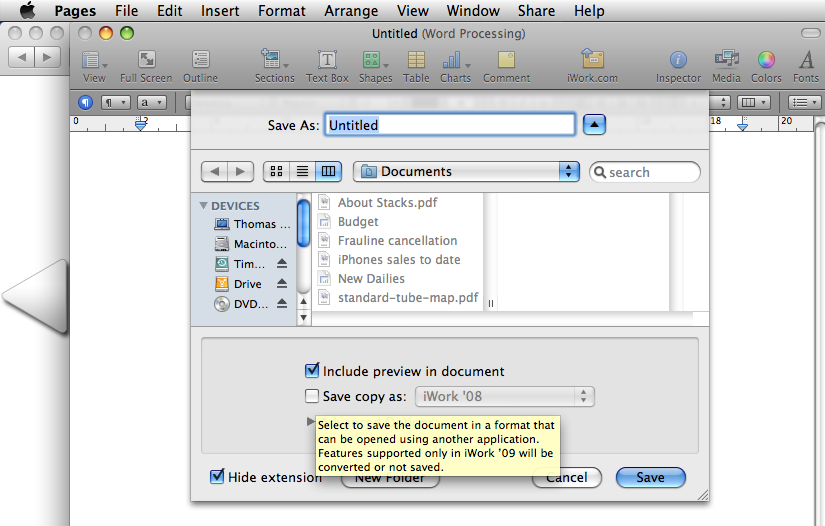Collapse the save dialog with the arrow button
The width and height of the screenshot is (825, 526).
[x=595, y=125]
